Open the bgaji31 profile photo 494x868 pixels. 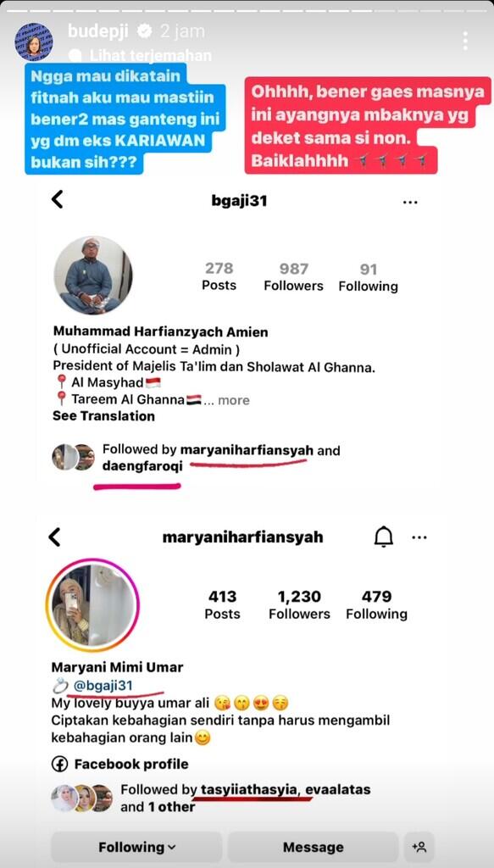point(93,275)
